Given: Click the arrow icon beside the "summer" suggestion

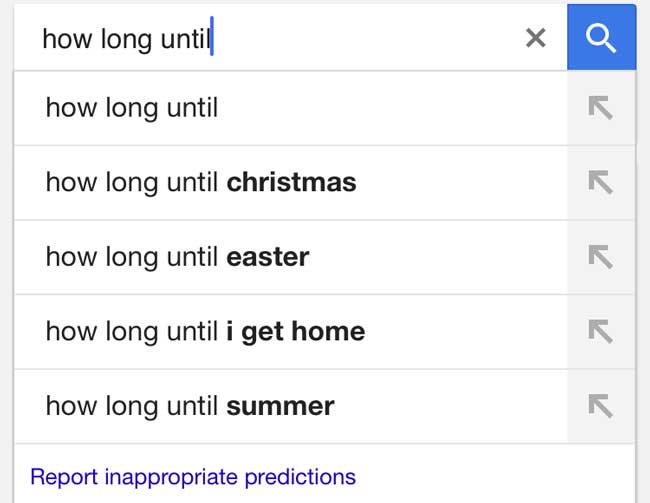Looking at the screenshot, I should (600, 406).
